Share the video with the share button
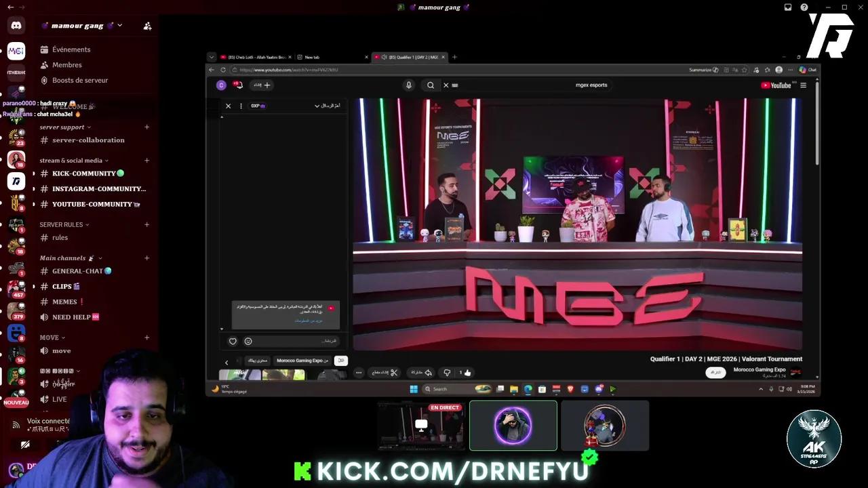 422,373
